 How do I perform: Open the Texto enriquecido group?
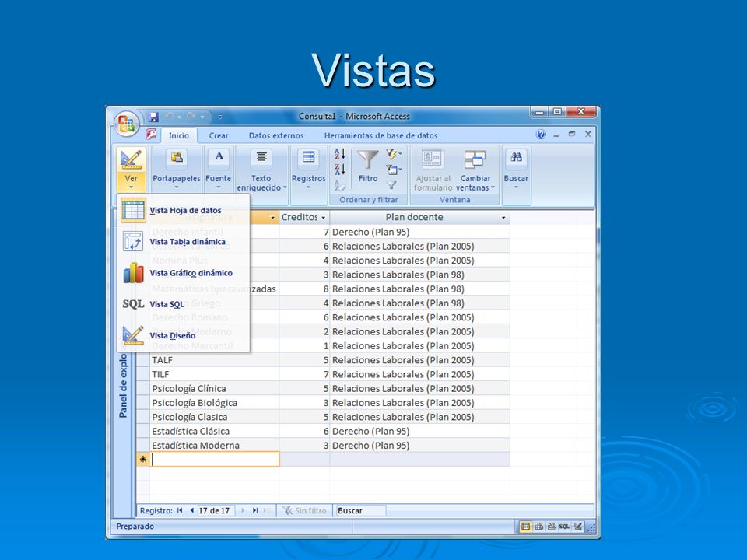click(261, 170)
